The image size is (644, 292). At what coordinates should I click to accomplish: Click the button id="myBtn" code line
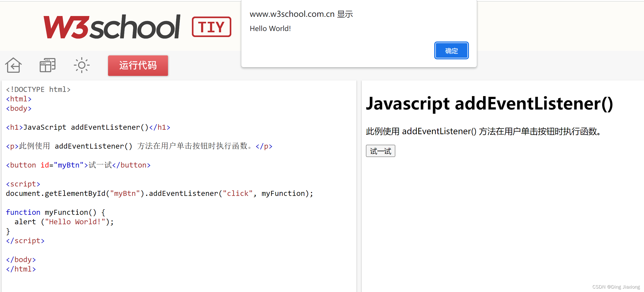coord(78,165)
